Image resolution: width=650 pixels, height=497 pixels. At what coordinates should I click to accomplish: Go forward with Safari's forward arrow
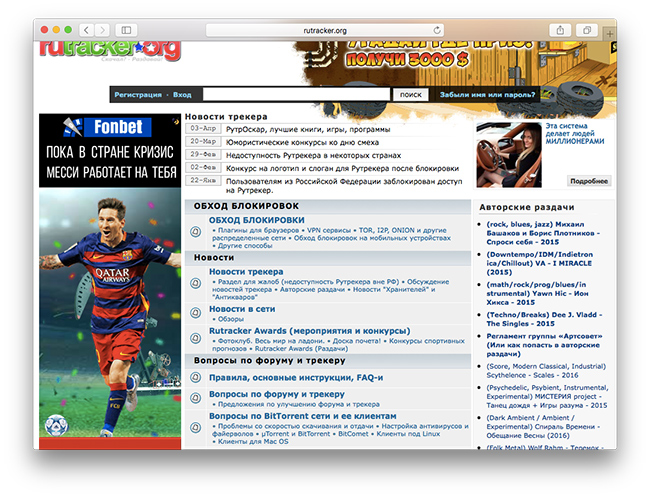coord(102,30)
